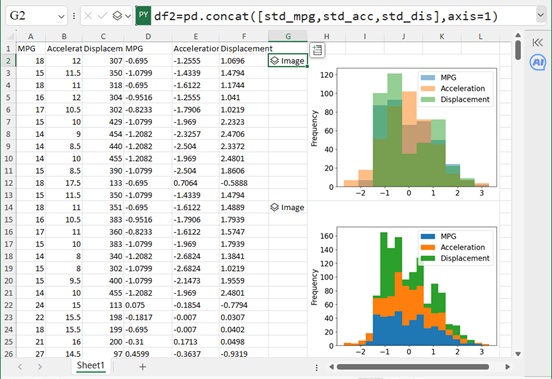Select the Image cell in G14

click(288, 207)
